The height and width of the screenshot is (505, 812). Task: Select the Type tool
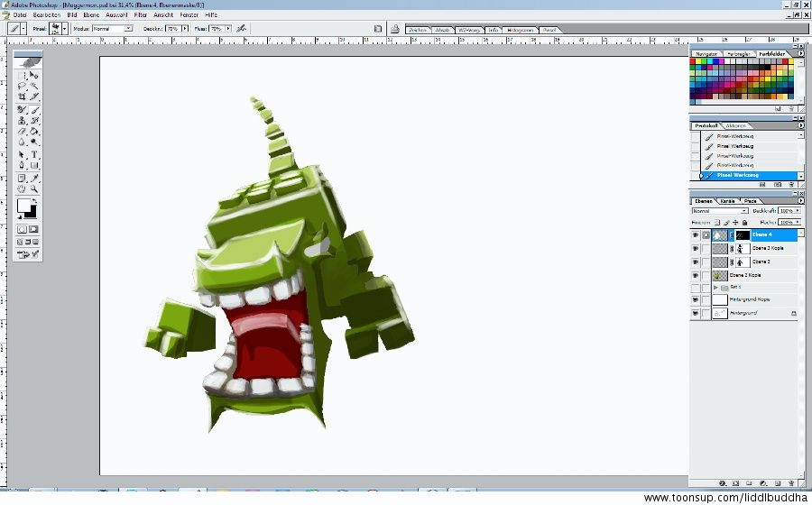point(34,155)
